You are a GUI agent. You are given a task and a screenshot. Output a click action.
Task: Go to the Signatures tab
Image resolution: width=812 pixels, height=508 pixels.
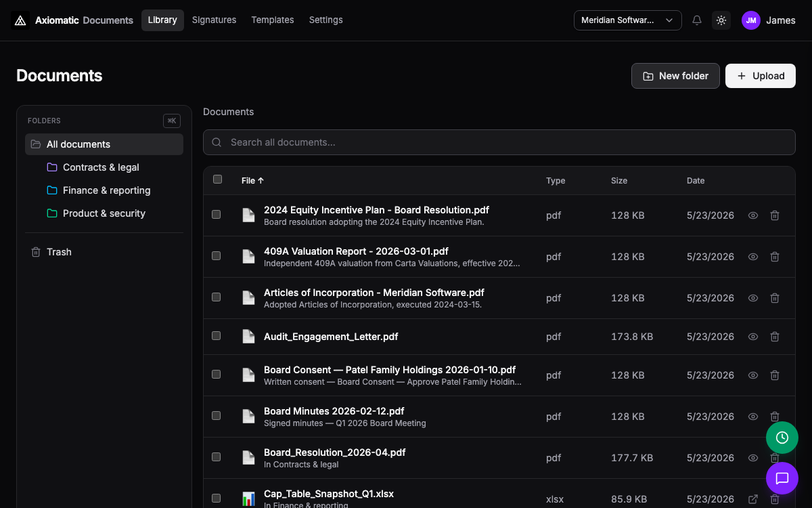(x=214, y=20)
